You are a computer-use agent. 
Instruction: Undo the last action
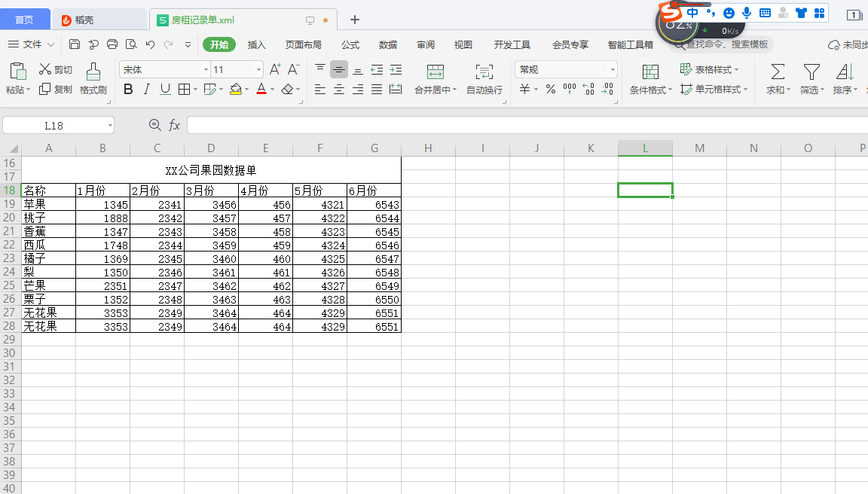[x=150, y=44]
